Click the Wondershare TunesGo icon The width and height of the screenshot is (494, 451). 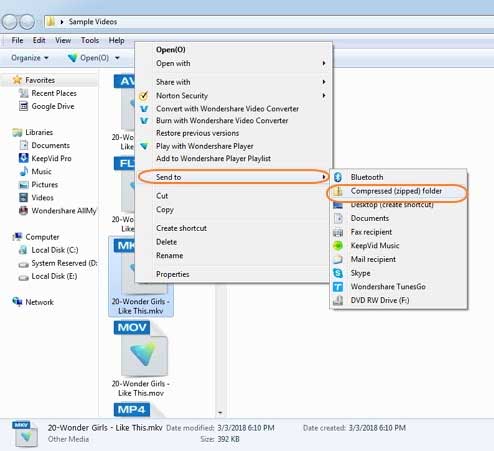pos(338,287)
